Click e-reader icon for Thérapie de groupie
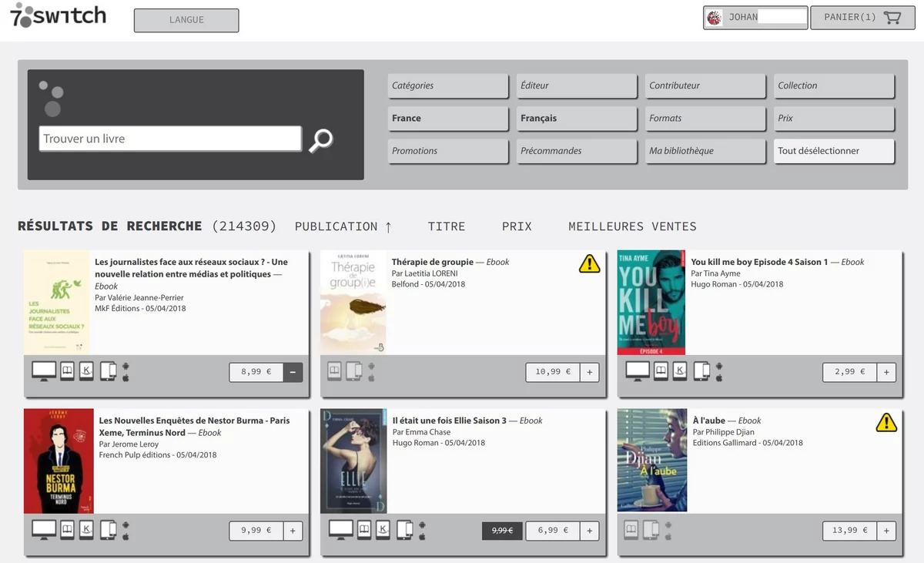The width and height of the screenshot is (924, 563). point(334,371)
